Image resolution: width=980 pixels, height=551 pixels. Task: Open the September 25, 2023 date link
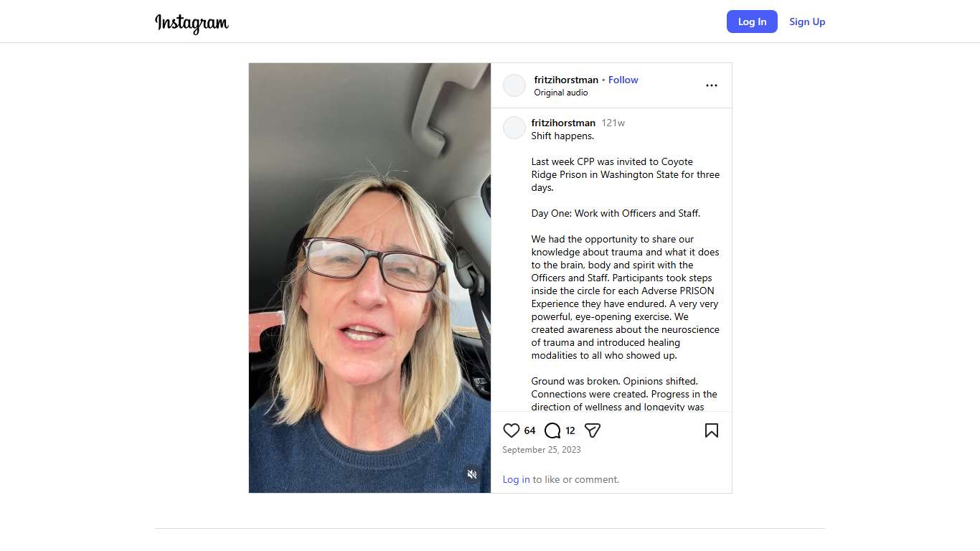click(x=542, y=450)
